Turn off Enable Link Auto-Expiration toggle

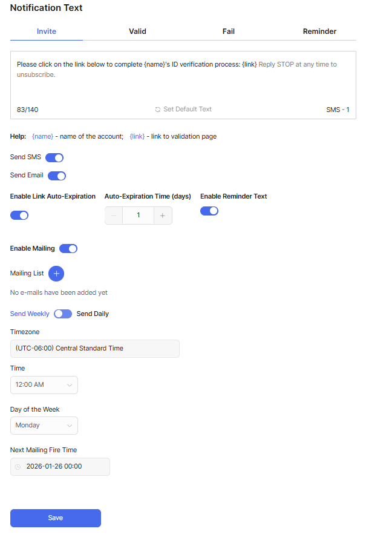pos(19,216)
